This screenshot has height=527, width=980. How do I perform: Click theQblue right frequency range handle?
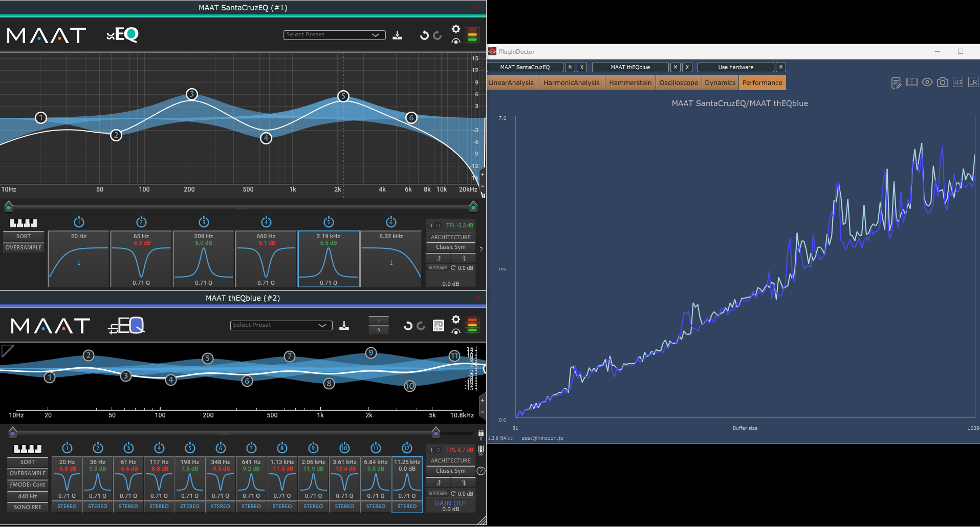tap(435, 432)
